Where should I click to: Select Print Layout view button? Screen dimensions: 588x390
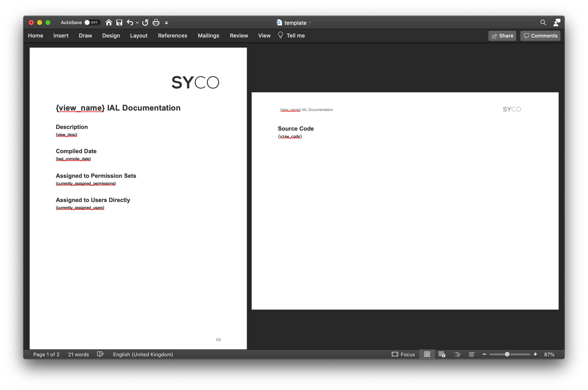(x=427, y=354)
